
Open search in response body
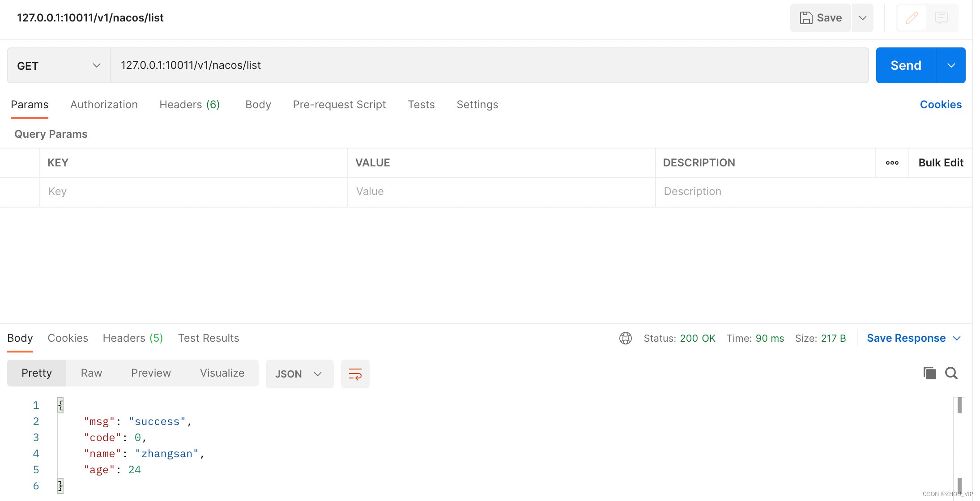(x=951, y=373)
